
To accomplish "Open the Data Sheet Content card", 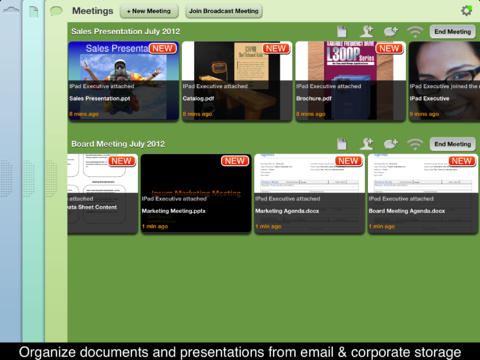I will click(x=103, y=194).
